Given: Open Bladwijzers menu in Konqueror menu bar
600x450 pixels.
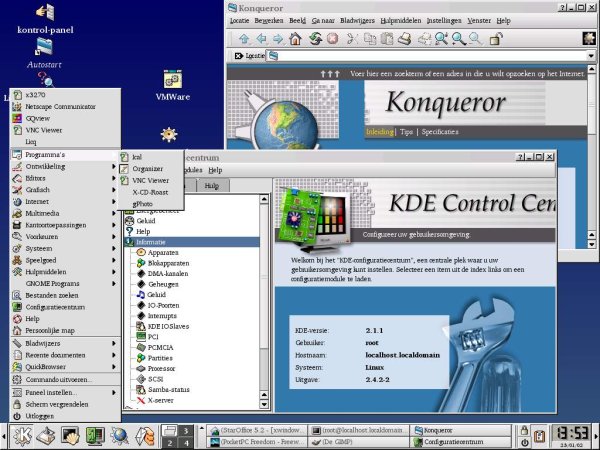Looking at the screenshot, I should pyautogui.click(x=357, y=21).
